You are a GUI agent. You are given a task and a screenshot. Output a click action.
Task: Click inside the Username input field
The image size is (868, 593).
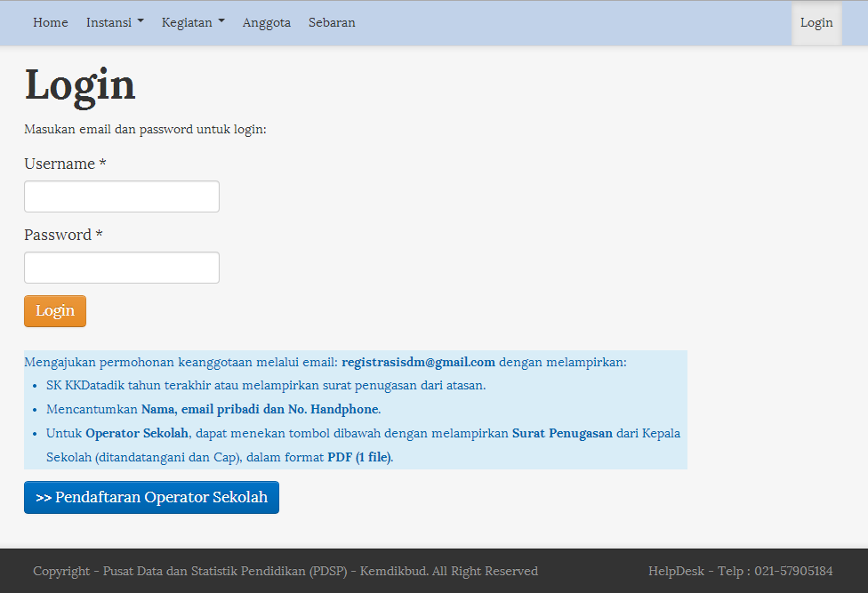(121, 196)
